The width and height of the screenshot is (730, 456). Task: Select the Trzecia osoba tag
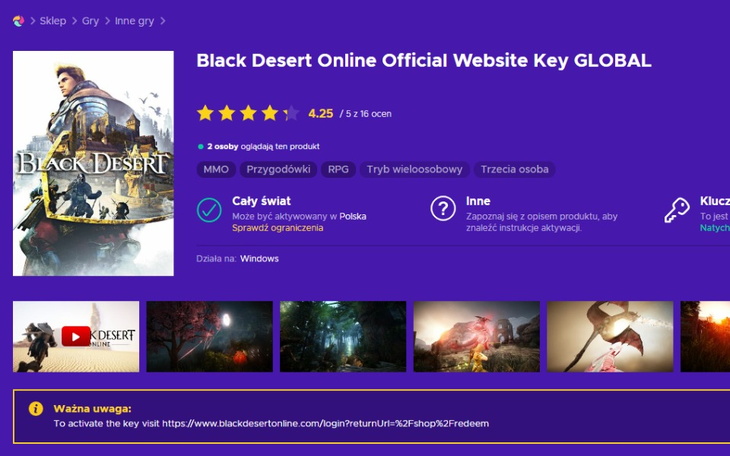click(514, 170)
